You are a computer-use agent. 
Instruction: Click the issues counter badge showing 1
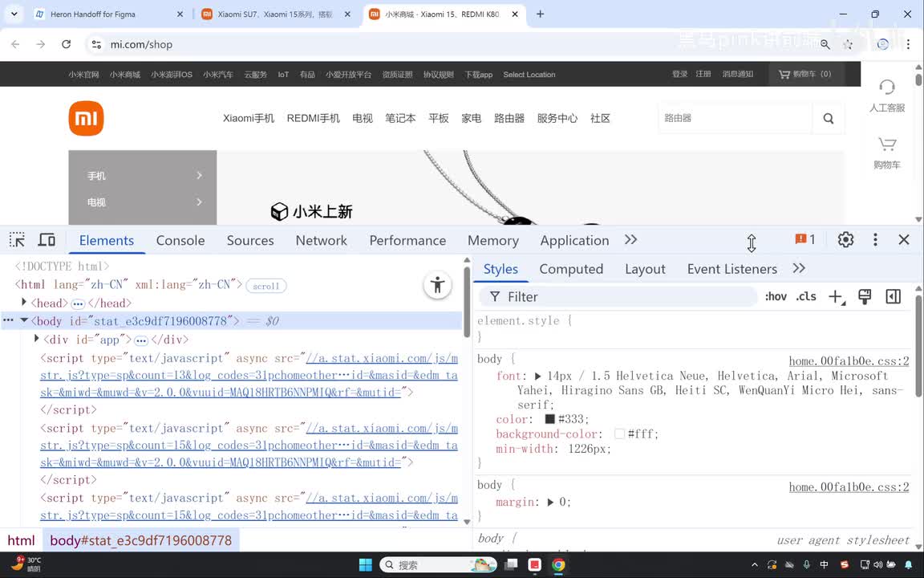(805, 239)
